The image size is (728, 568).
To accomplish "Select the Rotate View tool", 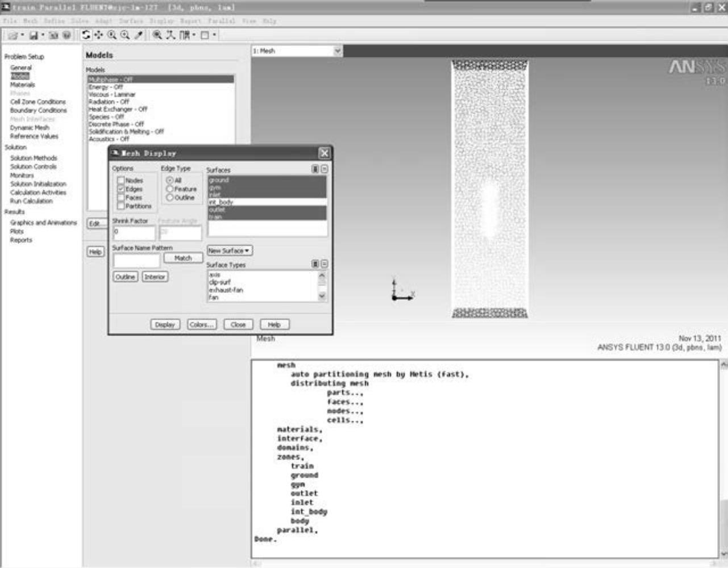I will point(86,35).
